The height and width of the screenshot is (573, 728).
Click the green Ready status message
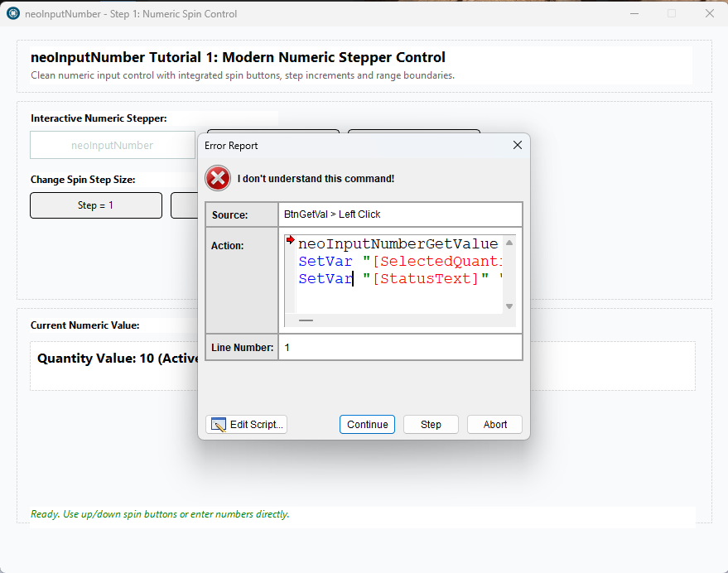click(160, 514)
